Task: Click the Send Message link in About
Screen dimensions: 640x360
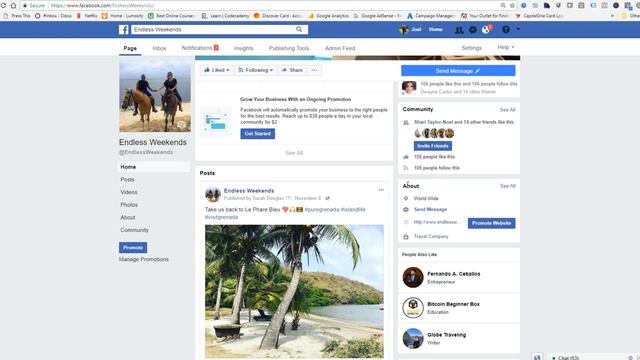Action: click(x=431, y=209)
